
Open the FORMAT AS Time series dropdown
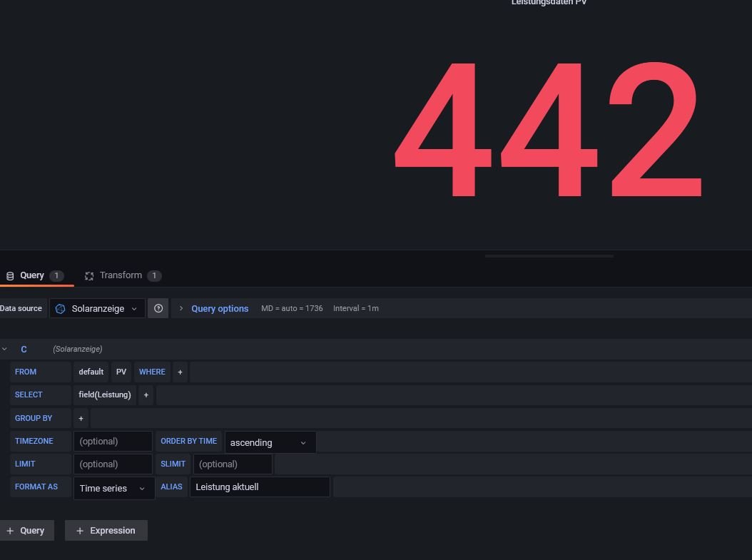pyautogui.click(x=113, y=488)
